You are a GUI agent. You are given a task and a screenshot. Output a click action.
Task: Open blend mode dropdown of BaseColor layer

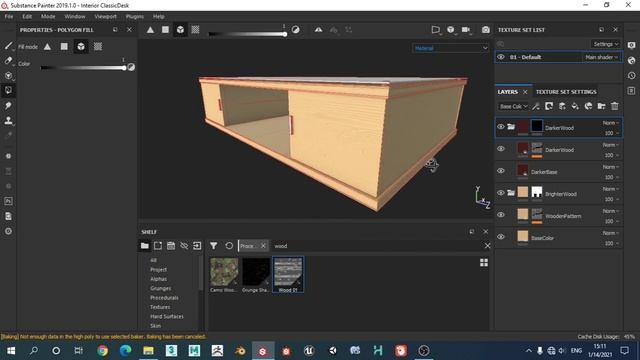[611, 233]
